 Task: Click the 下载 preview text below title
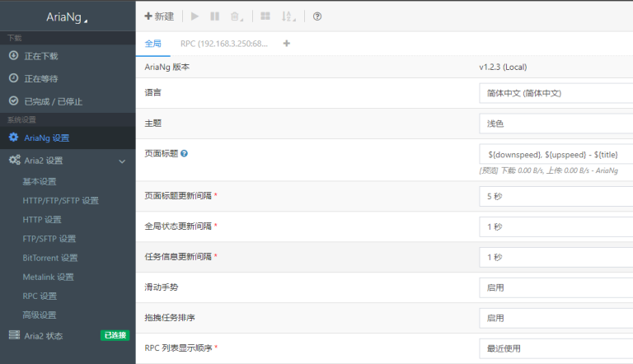point(549,170)
